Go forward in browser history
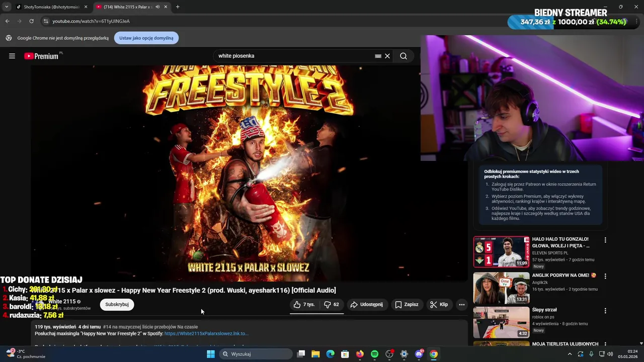The image size is (644, 362). click(20, 21)
